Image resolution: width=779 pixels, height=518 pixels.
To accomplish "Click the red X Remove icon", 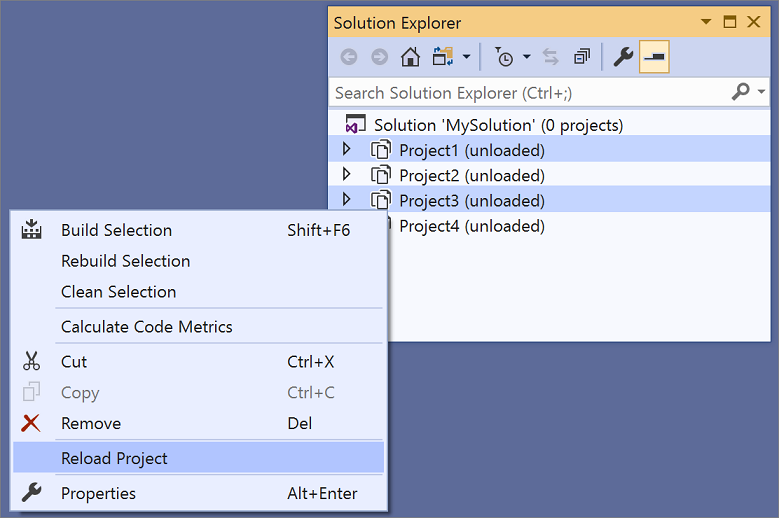I will coord(31,423).
